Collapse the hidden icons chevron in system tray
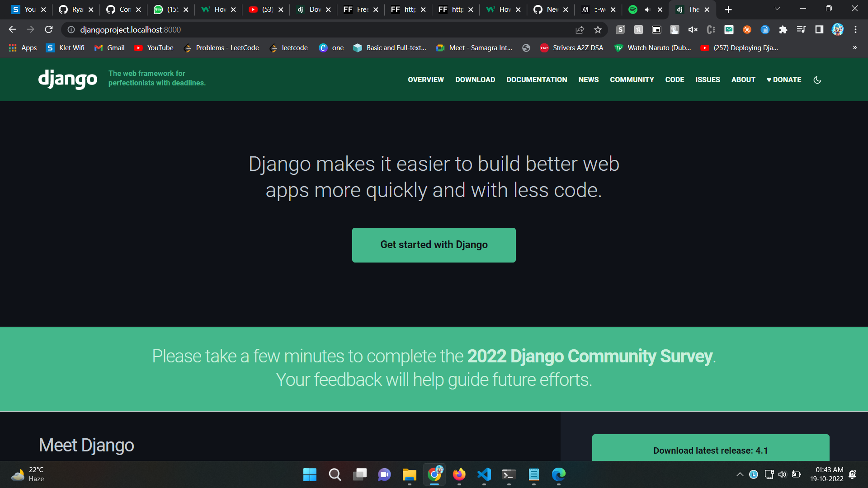This screenshot has height=488, width=868. tap(740, 474)
